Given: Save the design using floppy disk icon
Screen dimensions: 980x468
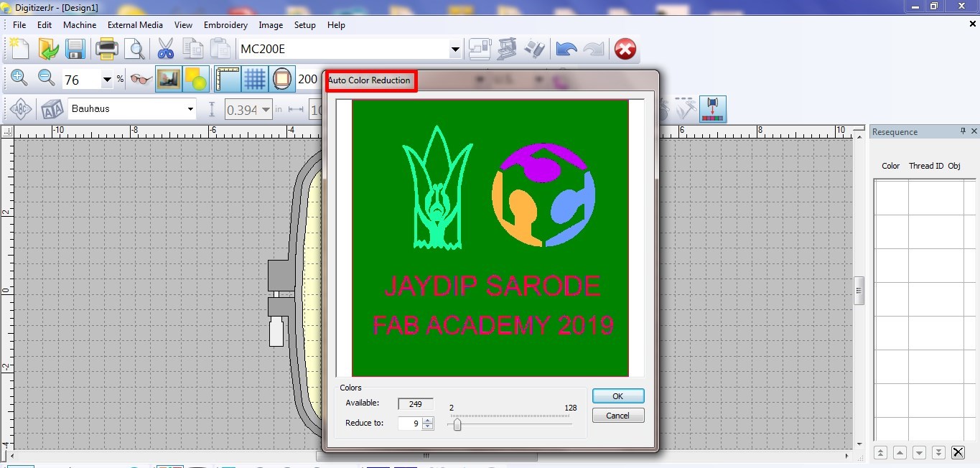Looking at the screenshot, I should pyautogui.click(x=75, y=49).
